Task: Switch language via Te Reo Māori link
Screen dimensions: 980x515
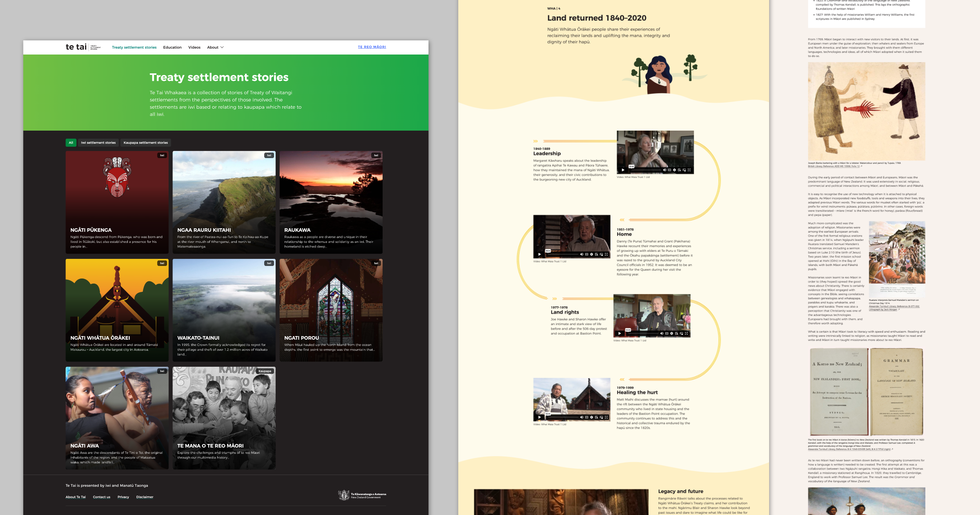Action: click(372, 47)
